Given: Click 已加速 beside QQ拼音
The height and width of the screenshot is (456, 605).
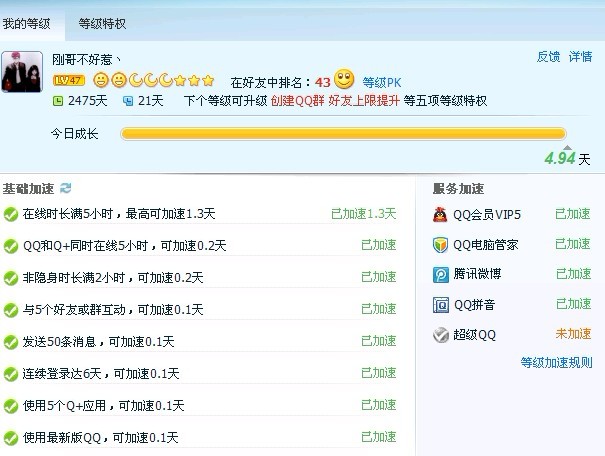Looking at the screenshot, I should pyautogui.click(x=573, y=304).
